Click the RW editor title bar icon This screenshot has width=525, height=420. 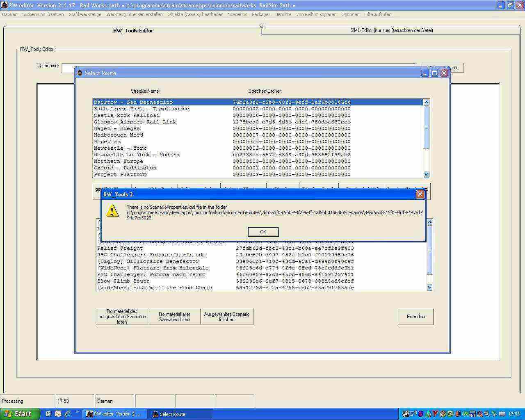(4, 5)
